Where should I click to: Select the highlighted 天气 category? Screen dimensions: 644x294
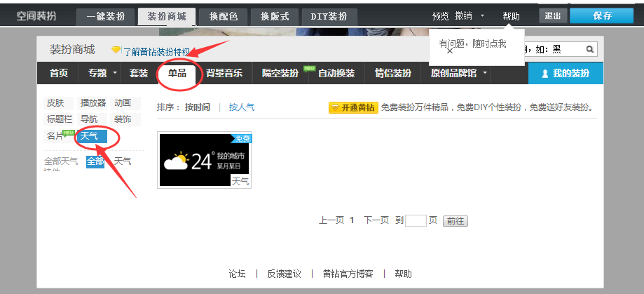[92, 136]
